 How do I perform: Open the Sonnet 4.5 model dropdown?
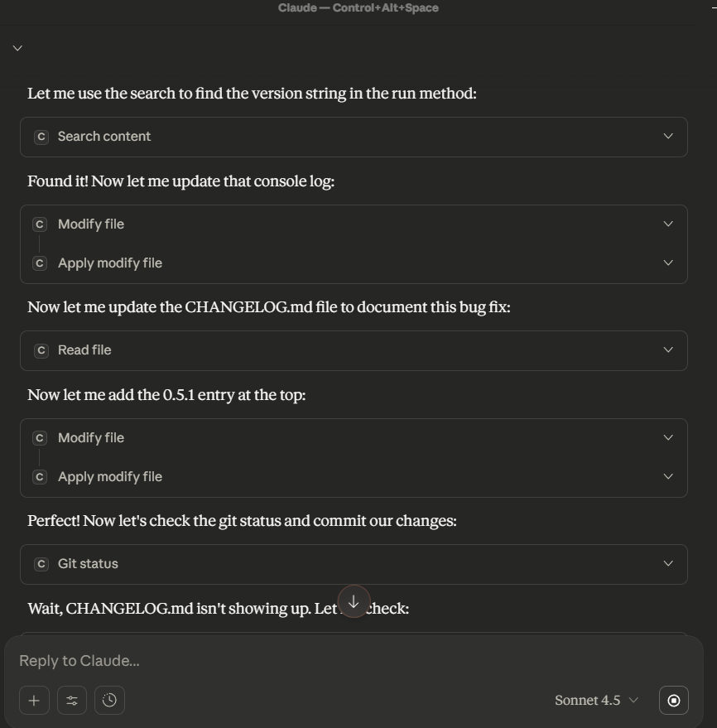[596, 701]
